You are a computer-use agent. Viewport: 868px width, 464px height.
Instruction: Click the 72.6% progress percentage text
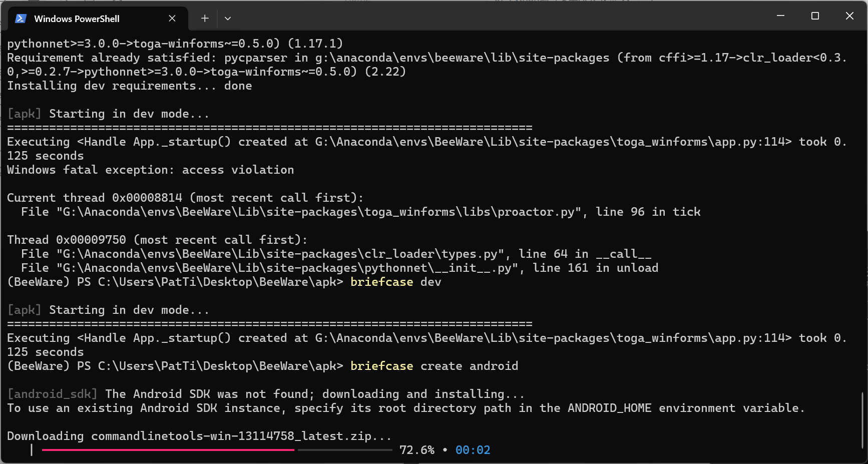click(x=417, y=450)
